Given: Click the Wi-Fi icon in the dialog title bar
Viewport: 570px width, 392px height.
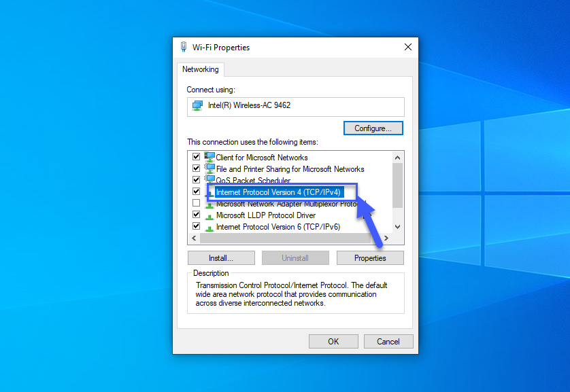Looking at the screenshot, I should [183, 47].
